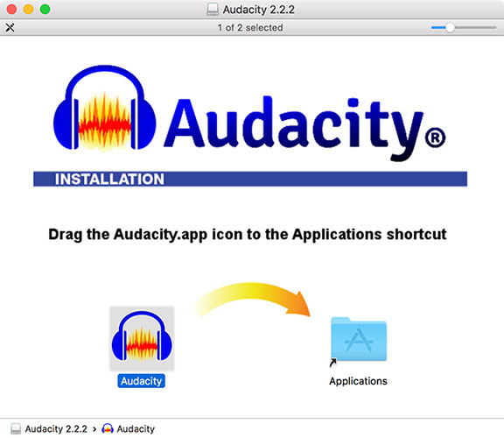The width and height of the screenshot is (504, 438).
Task: Click the selected Audacity file label
Action: [x=142, y=381]
